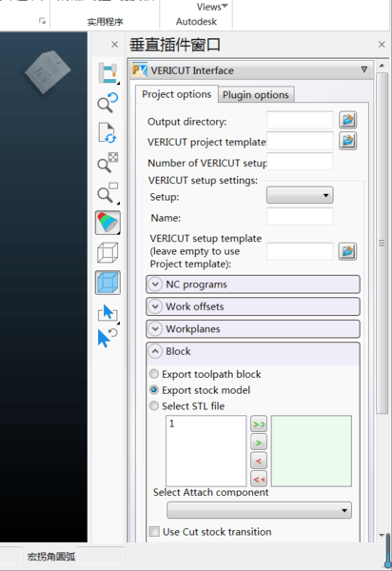Click the scrollbar down arrow
This screenshot has width=392, height=571.
coord(382,535)
